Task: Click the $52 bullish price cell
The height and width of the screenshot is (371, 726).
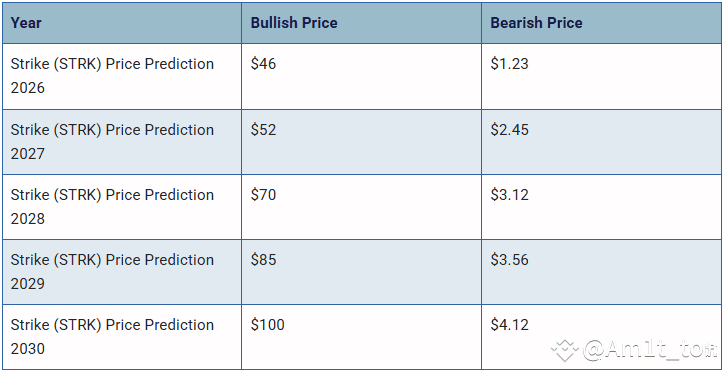Action: (x=361, y=142)
